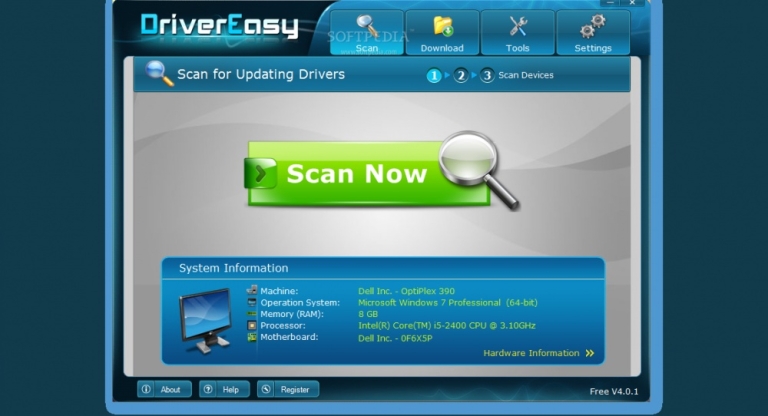Select step 1 indicator
This screenshot has width=768, height=416.
click(434, 75)
